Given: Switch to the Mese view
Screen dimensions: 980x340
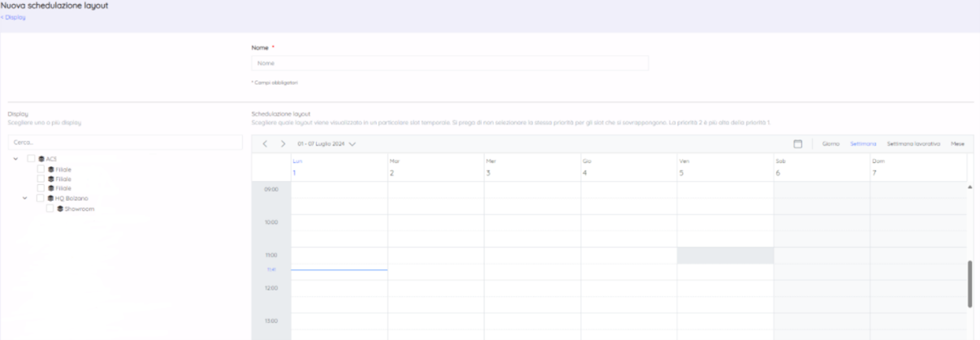Looking at the screenshot, I should click(958, 144).
